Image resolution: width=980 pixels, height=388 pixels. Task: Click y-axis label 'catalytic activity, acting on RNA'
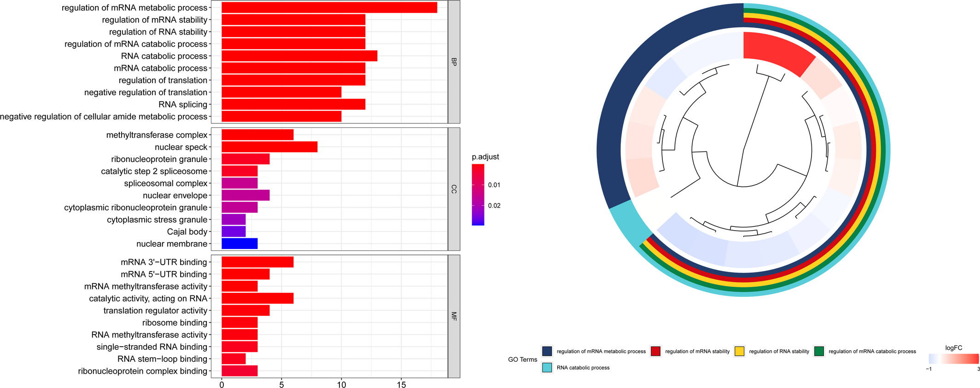click(x=148, y=299)
